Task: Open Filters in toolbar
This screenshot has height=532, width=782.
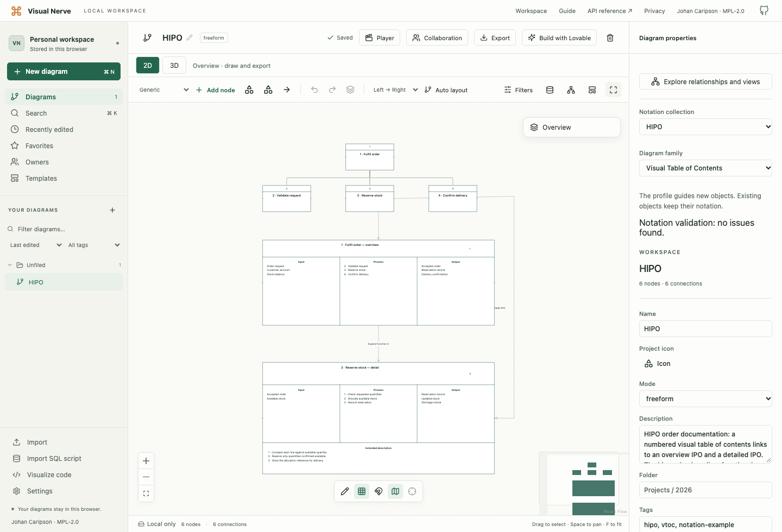Action: click(518, 90)
